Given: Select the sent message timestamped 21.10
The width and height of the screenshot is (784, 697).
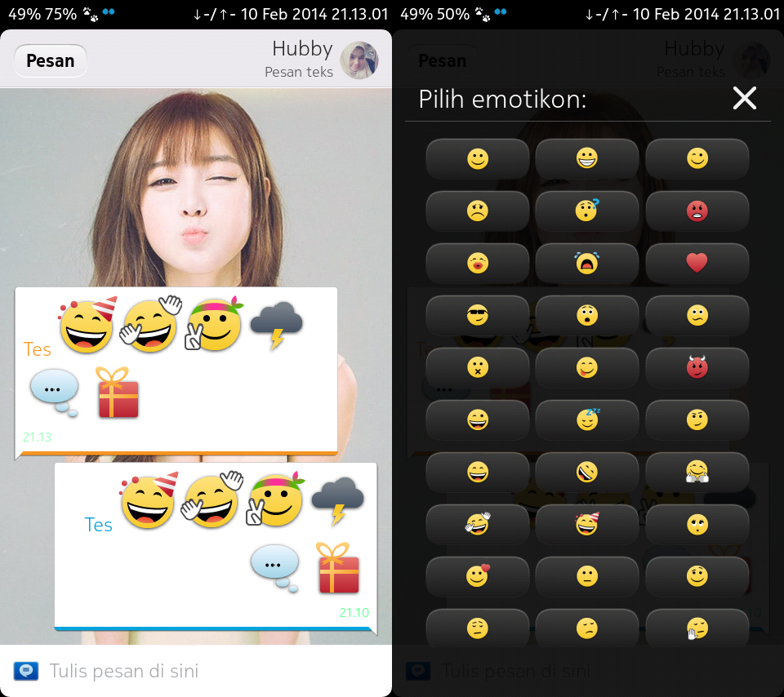Looking at the screenshot, I should click(216, 545).
